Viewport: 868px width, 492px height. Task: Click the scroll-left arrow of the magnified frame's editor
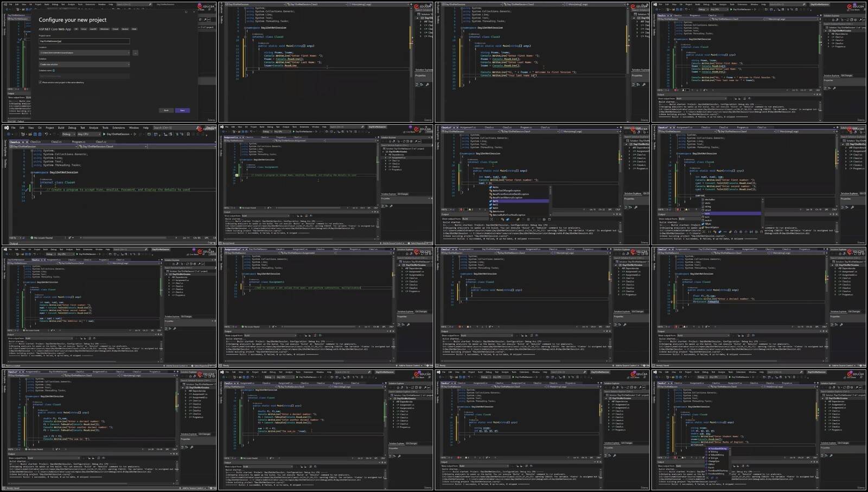pyautogui.click(x=80, y=238)
